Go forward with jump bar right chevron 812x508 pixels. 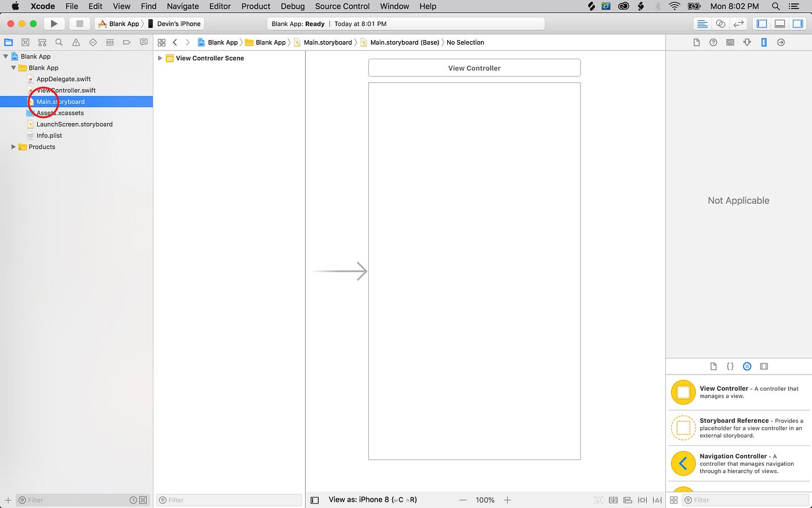[x=187, y=42]
